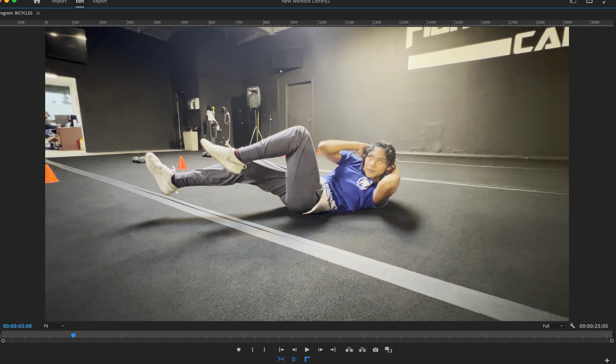Open the Comparison View icon
Viewport: 616px width, 364px height.
click(x=388, y=350)
